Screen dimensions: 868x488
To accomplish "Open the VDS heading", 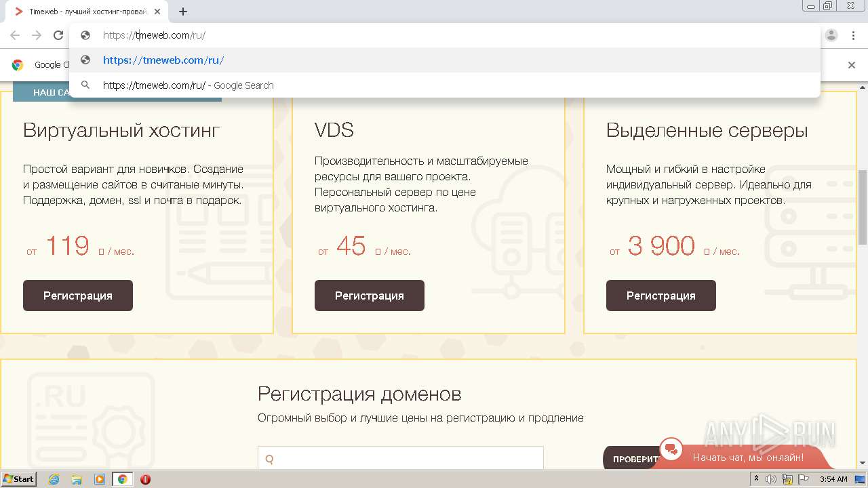I will [334, 130].
